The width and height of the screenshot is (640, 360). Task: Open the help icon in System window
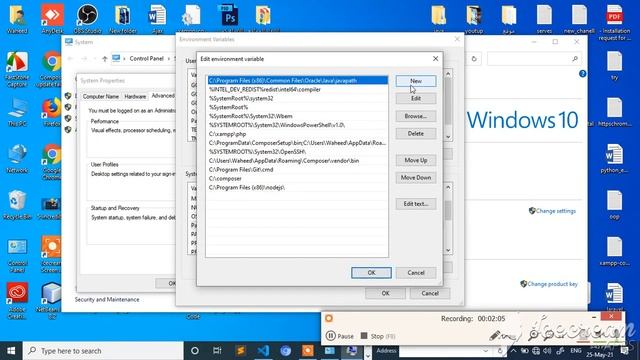(582, 73)
